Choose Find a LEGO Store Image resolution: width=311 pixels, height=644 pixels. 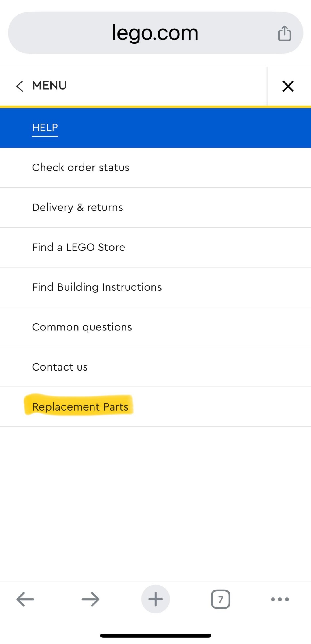(79, 247)
